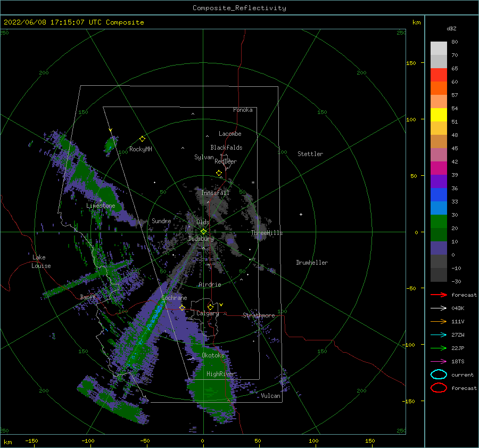Select the yellow diamond marker under Cochrane

click(x=182, y=307)
